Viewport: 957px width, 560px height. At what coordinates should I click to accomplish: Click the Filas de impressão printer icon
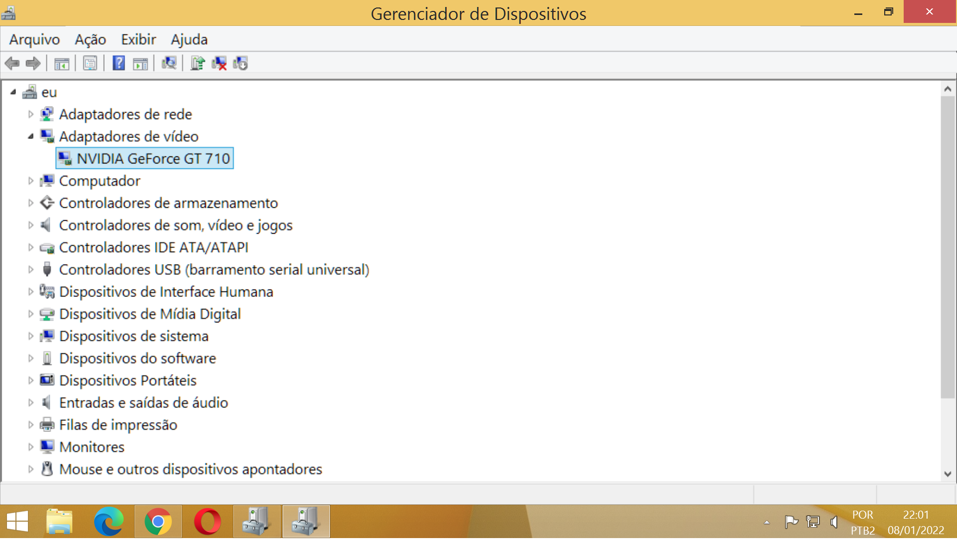point(47,424)
